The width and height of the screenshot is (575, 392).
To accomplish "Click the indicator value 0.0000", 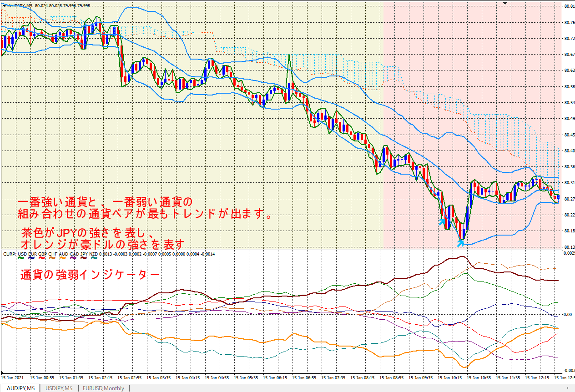I will point(179,254).
